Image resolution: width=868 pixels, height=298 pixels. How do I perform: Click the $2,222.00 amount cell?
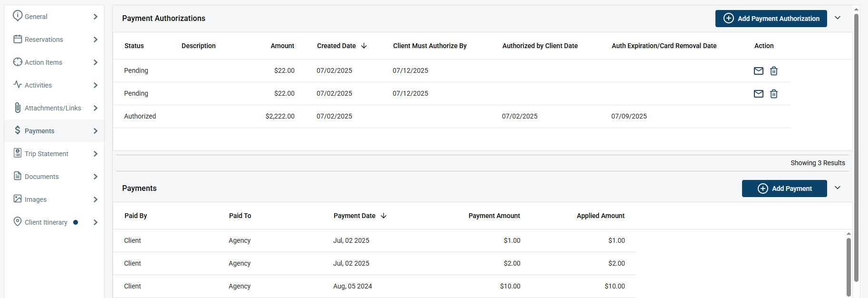(280, 116)
